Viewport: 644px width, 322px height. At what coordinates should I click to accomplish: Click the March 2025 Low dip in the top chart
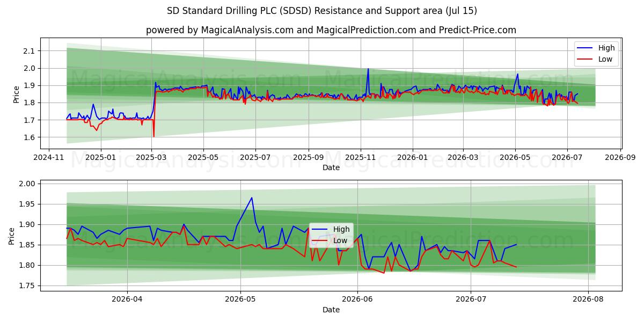click(x=153, y=136)
